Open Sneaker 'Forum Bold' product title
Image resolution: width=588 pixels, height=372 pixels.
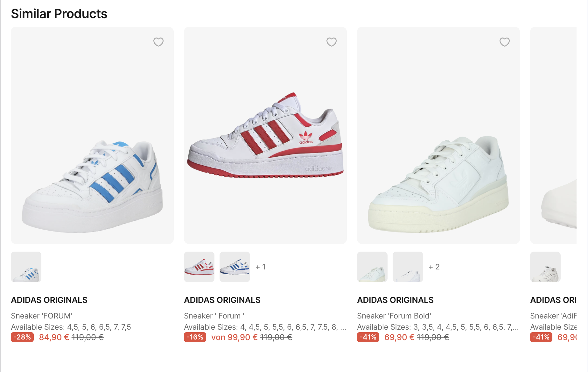[394, 316]
